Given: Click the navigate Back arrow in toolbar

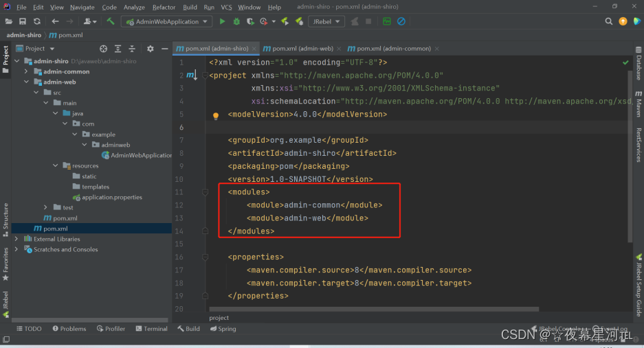Looking at the screenshot, I should pyautogui.click(x=55, y=22).
